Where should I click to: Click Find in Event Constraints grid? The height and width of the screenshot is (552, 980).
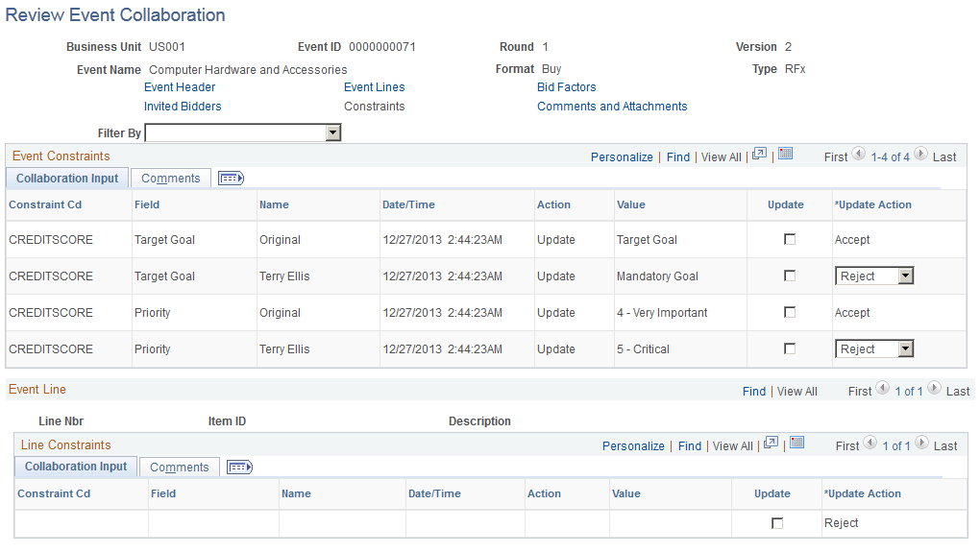pyautogui.click(x=678, y=157)
